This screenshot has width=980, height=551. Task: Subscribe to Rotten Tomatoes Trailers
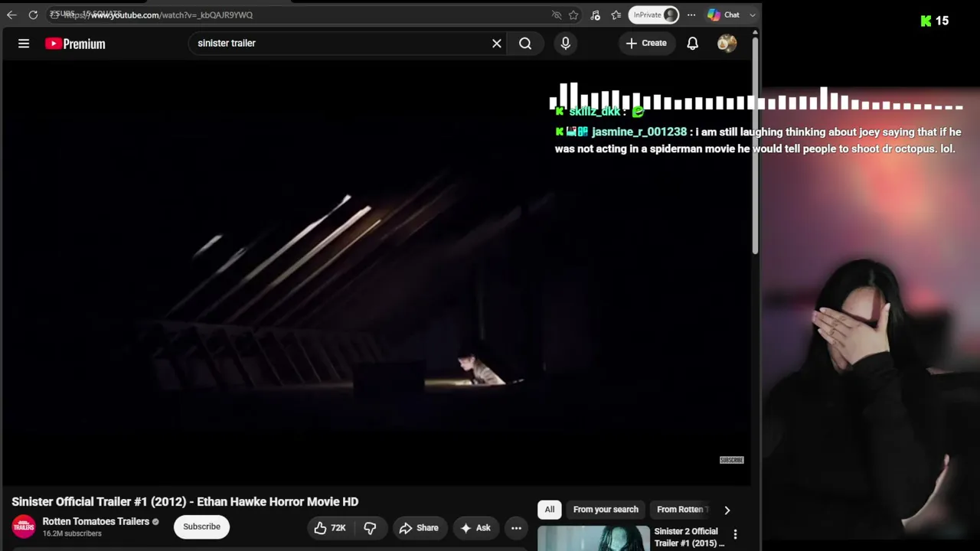point(201,527)
